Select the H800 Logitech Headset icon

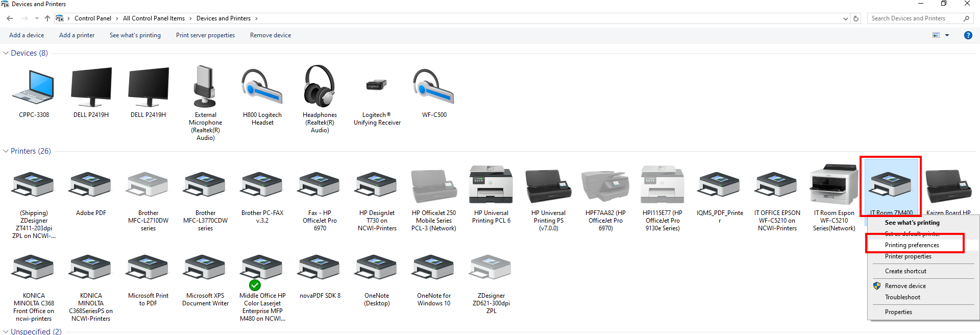pos(262,86)
